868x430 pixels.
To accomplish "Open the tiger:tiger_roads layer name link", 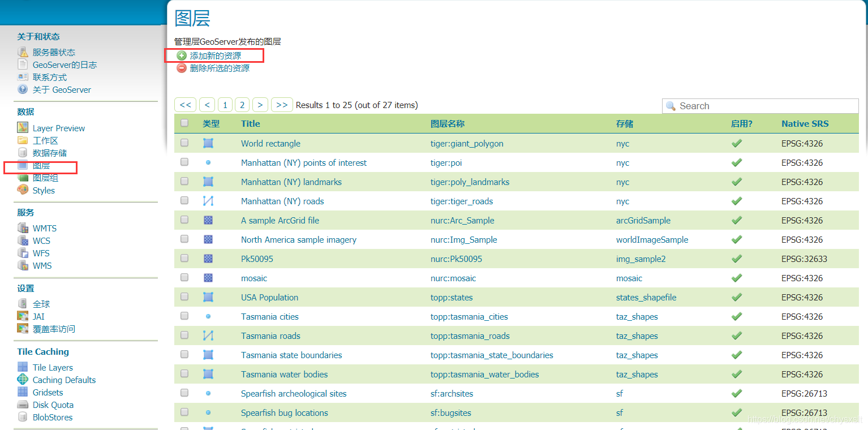I will (462, 201).
